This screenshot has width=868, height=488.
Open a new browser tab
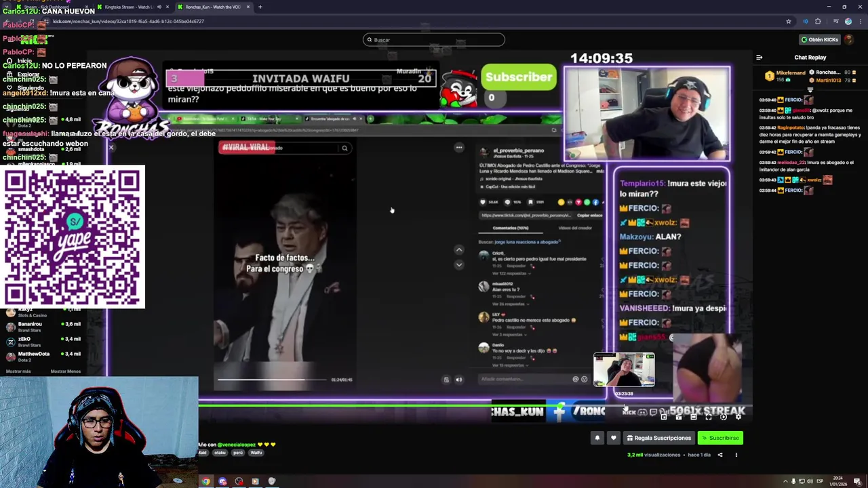point(260,7)
